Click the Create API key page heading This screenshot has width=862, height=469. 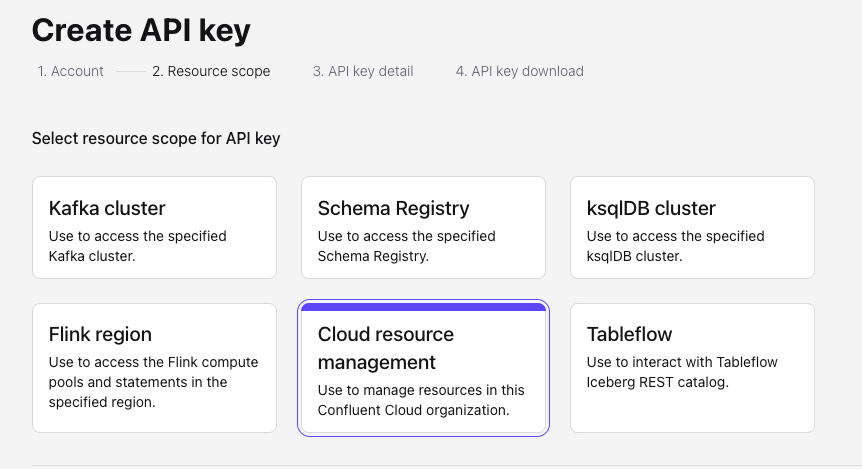click(x=141, y=30)
